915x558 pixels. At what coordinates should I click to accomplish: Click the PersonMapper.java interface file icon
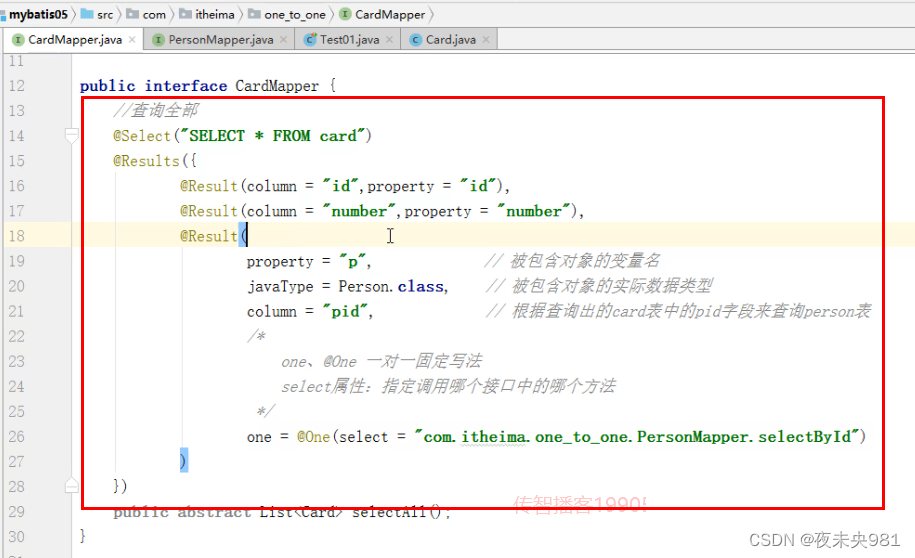click(x=158, y=40)
